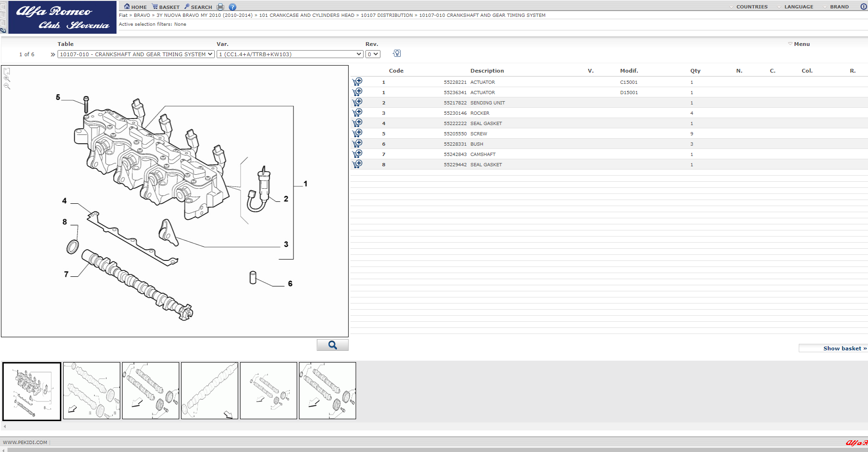Open 101 CRANKCASE AND CYLINDERS HEAD breadcrumb

coord(306,15)
